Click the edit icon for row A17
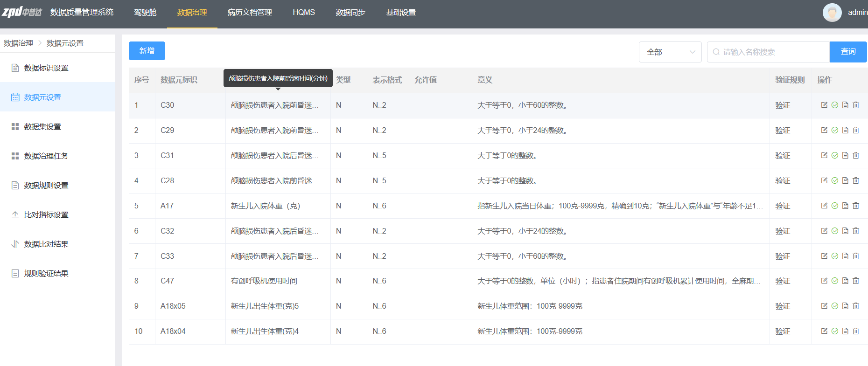The image size is (868, 366). click(824, 206)
